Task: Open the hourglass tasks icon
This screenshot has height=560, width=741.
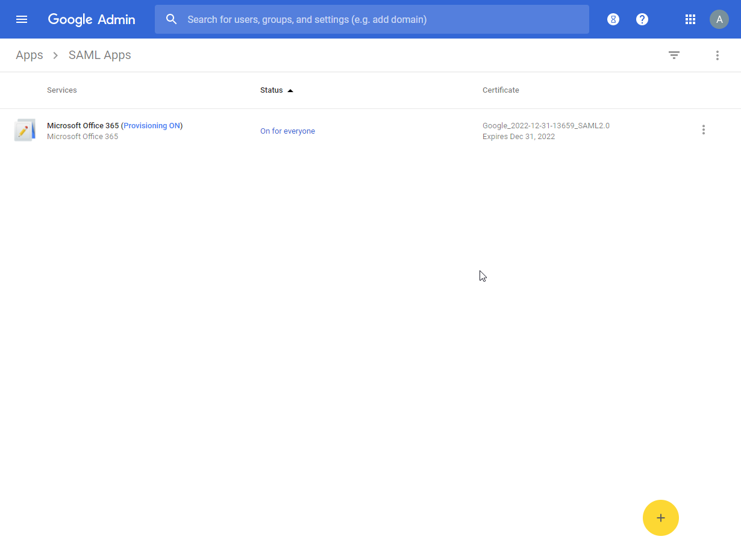Action: (613, 19)
